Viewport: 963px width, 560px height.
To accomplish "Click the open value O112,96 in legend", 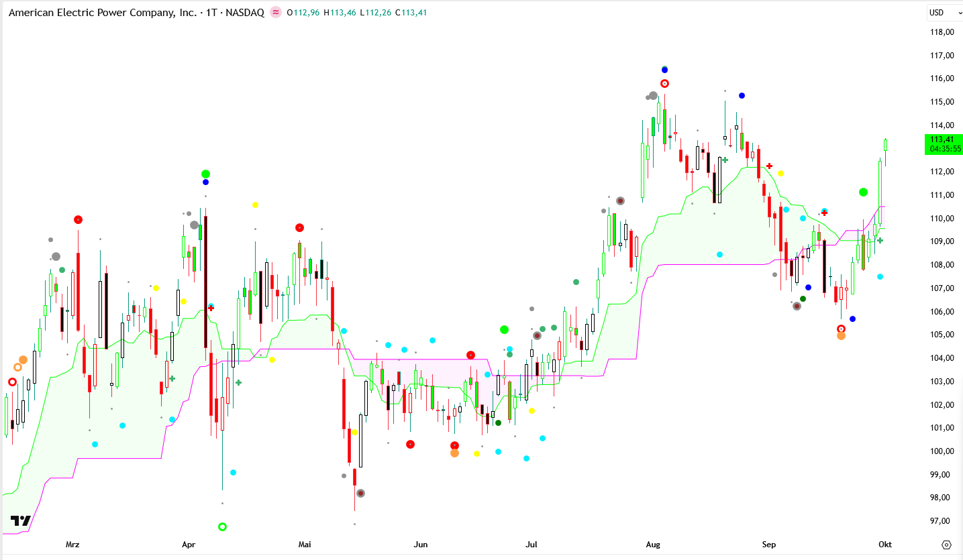I will (303, 13).
